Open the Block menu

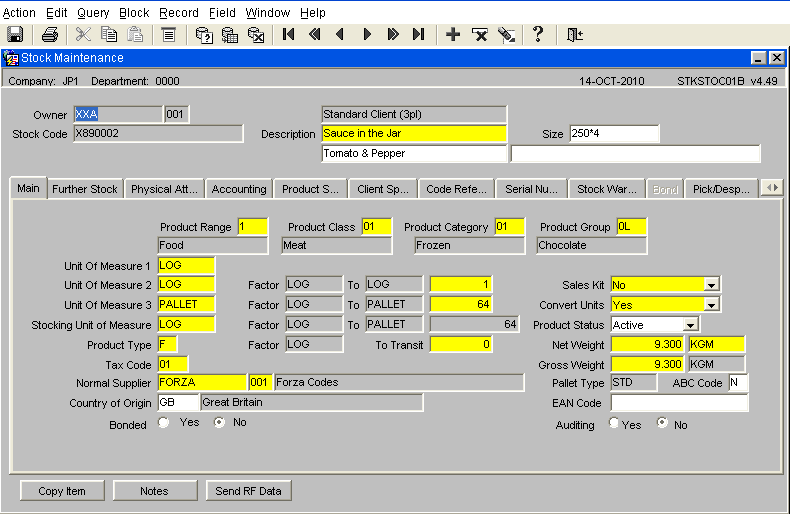[x=134, y=13]
